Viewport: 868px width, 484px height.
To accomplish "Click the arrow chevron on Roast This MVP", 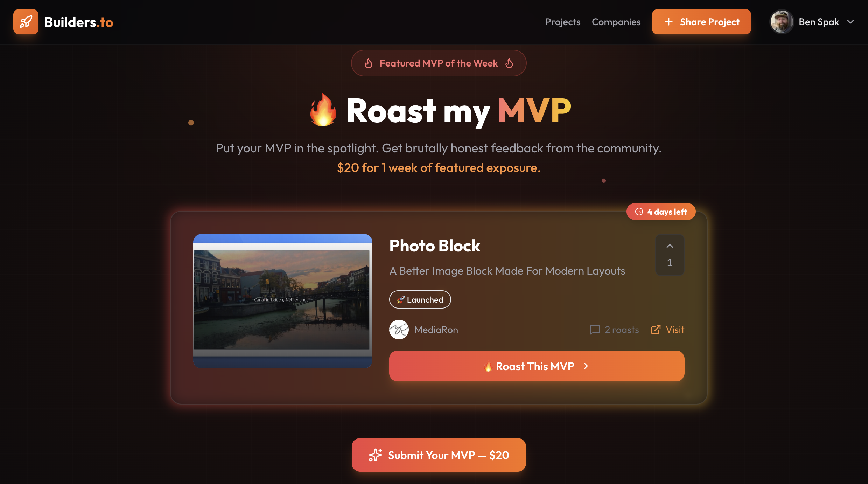I will click(586, 366).
